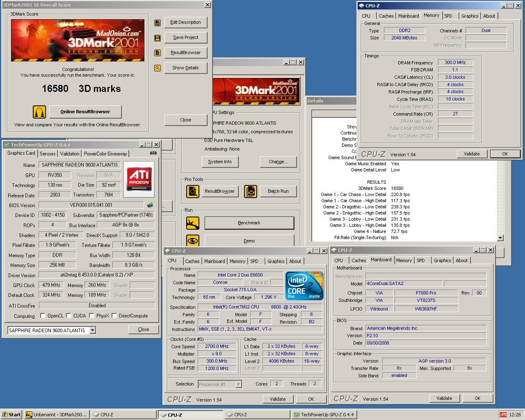Click the CPU-Z Memory window title icon

[x=361, y=6]
